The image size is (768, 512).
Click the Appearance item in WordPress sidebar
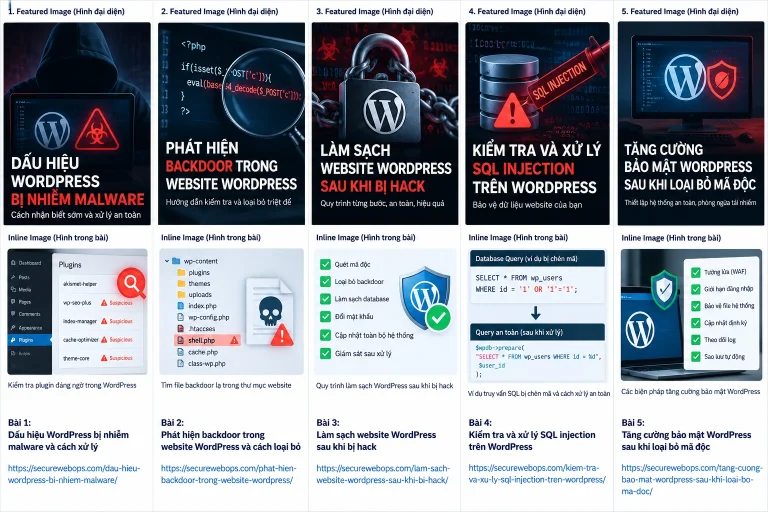click(26, 328)
